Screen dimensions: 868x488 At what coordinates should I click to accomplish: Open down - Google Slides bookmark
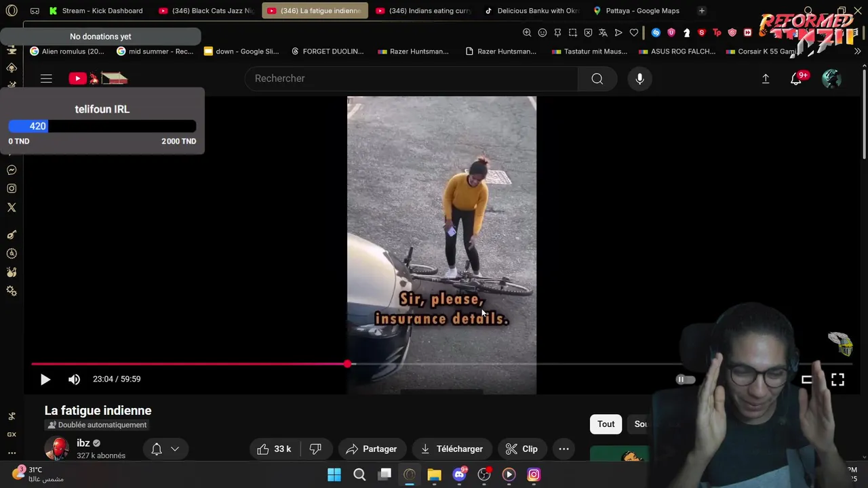[242, 52]
